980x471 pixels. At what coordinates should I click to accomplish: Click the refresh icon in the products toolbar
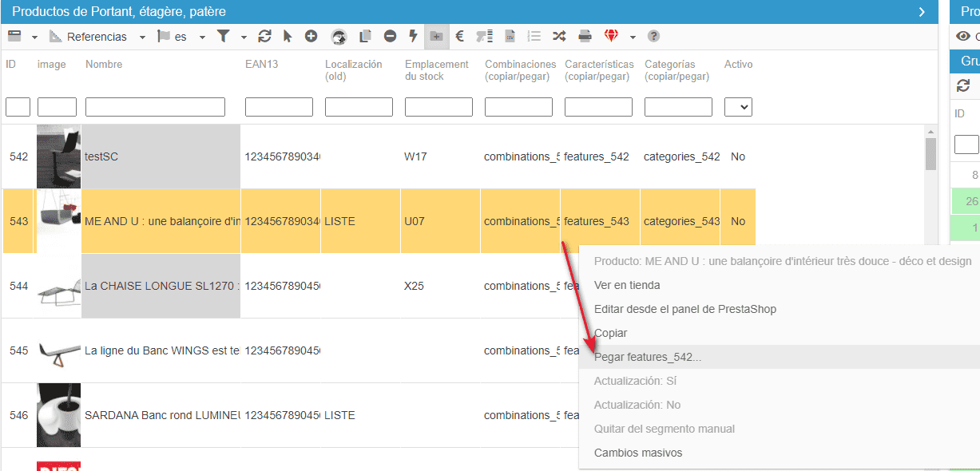pyautogui.click(x=265, y=36)
